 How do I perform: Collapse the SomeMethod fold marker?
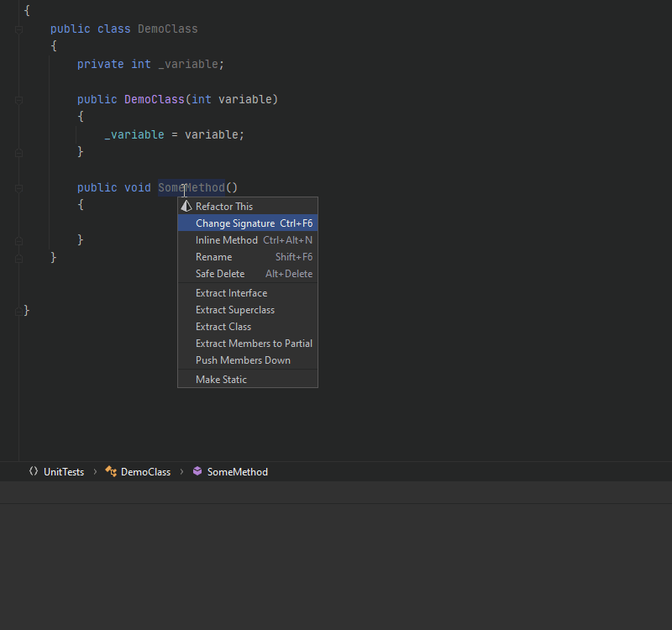(18, 188)
